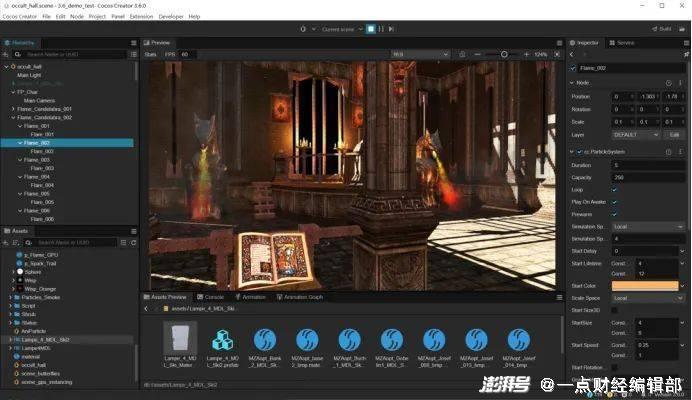Collapse the Node section in Inspector

(x=572, y=83)
